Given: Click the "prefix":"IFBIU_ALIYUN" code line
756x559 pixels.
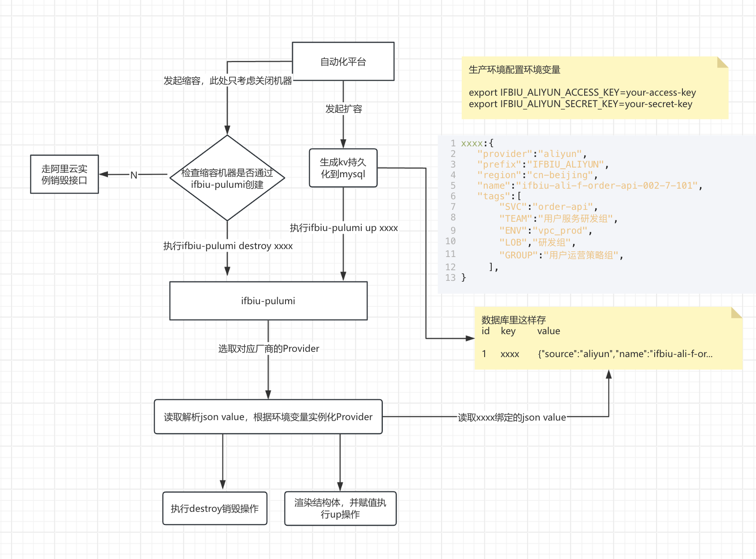Looking at the screenshot, I should coord(543,164).
